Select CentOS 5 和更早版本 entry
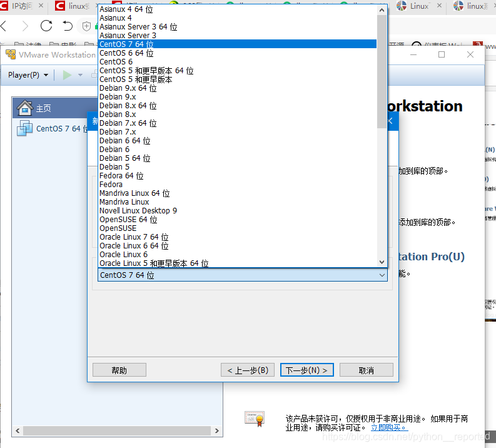This screenshot has width=496, height=448. pyautogui.click(x=237, y=79)
